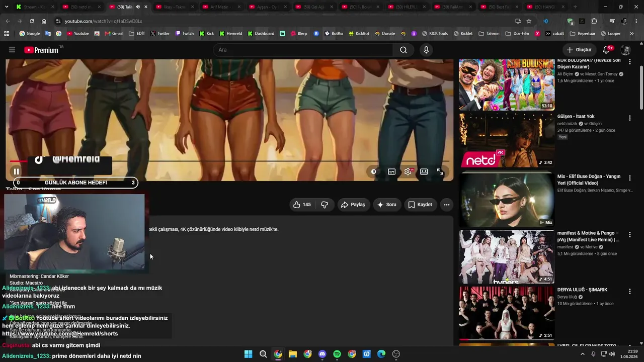Viewport: 644px width, 362px height.
Task: Open the YouTube guide hamburger menu
Action: (12, 50)
